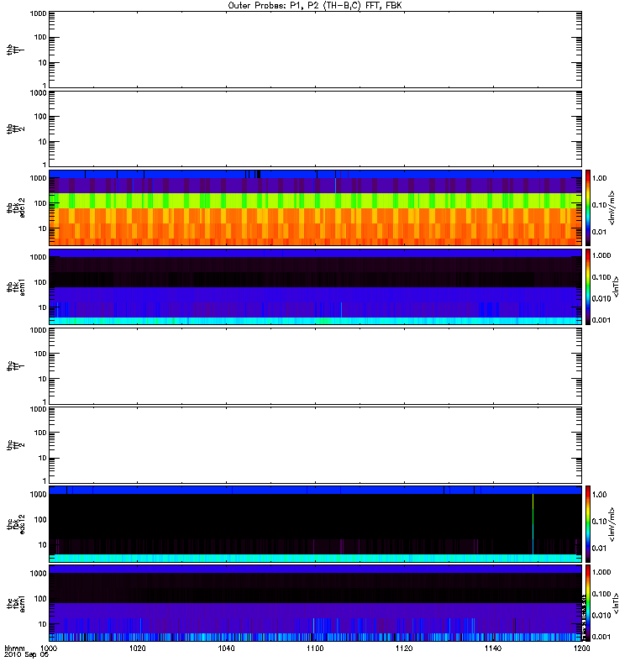The width and height of the screenshot is (630, 672).
Task: Click the '1100' time label on bottom axis
Action: pos(315,648)
